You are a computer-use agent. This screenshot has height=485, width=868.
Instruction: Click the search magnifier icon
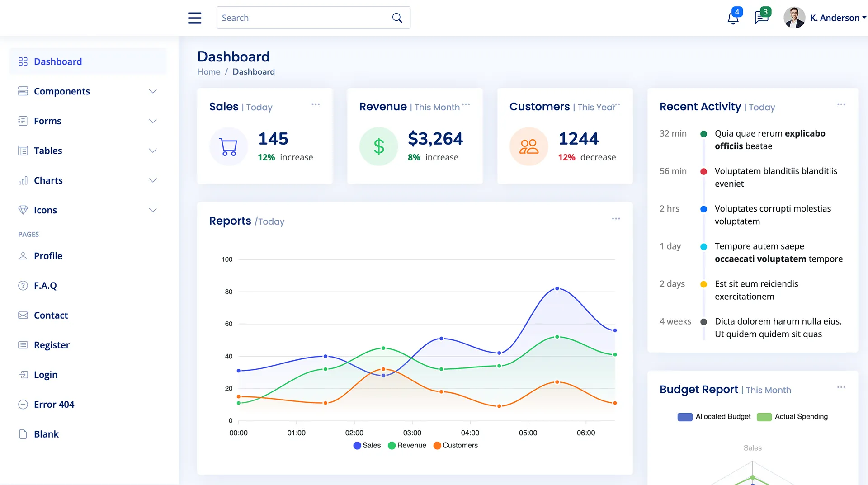397,18
